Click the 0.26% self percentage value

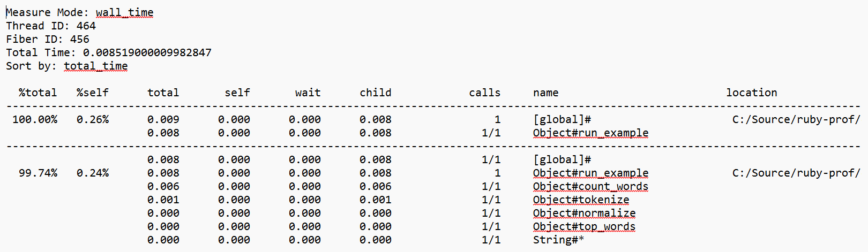click(92, 119)
